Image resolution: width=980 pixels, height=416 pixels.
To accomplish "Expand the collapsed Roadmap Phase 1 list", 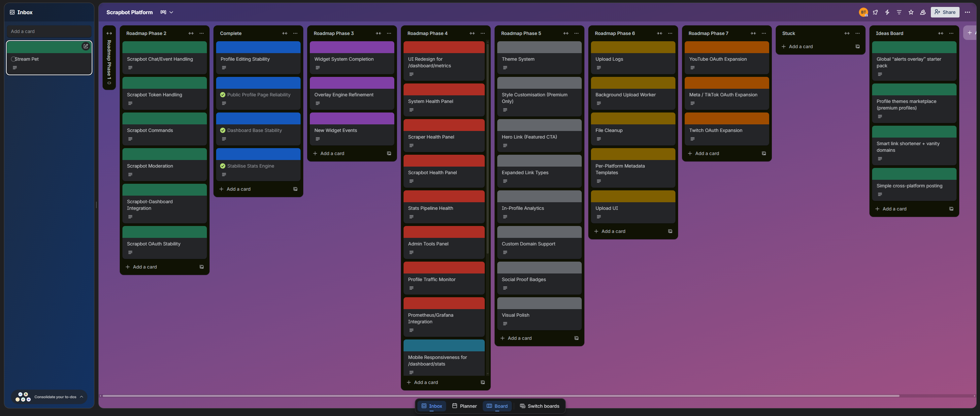I will [x=109, y=33].
